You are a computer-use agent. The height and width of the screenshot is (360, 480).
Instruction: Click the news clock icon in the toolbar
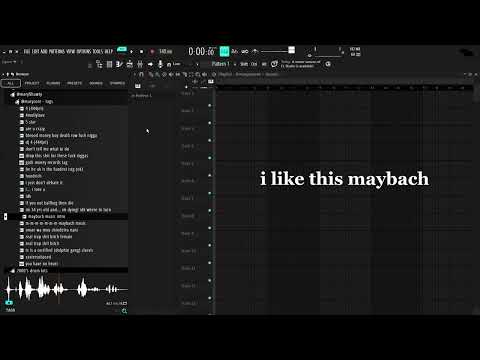(274, 64)
